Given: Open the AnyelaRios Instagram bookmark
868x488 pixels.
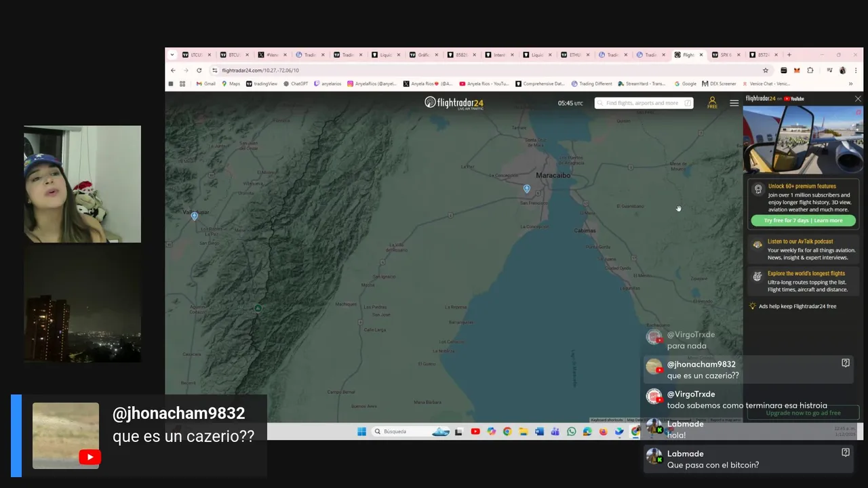Looking at the screenshot, I should pyautogui.click(x=372, y=84).
